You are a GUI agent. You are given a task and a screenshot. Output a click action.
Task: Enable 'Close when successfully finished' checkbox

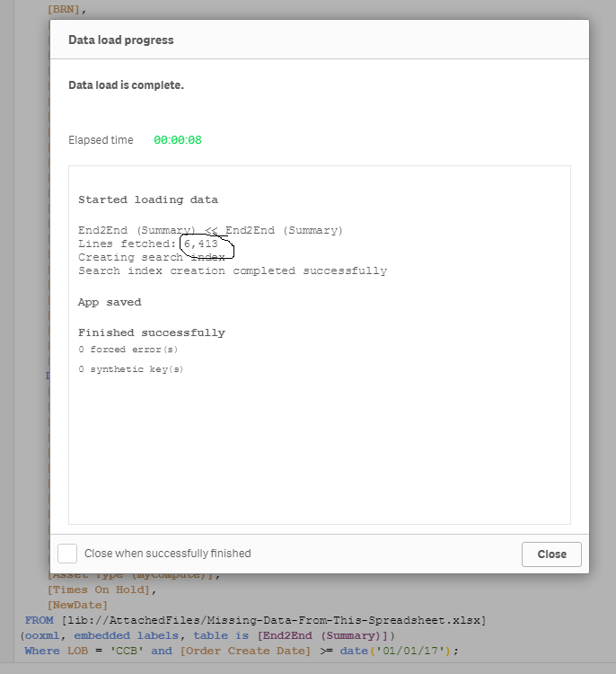tap(67, 554)
